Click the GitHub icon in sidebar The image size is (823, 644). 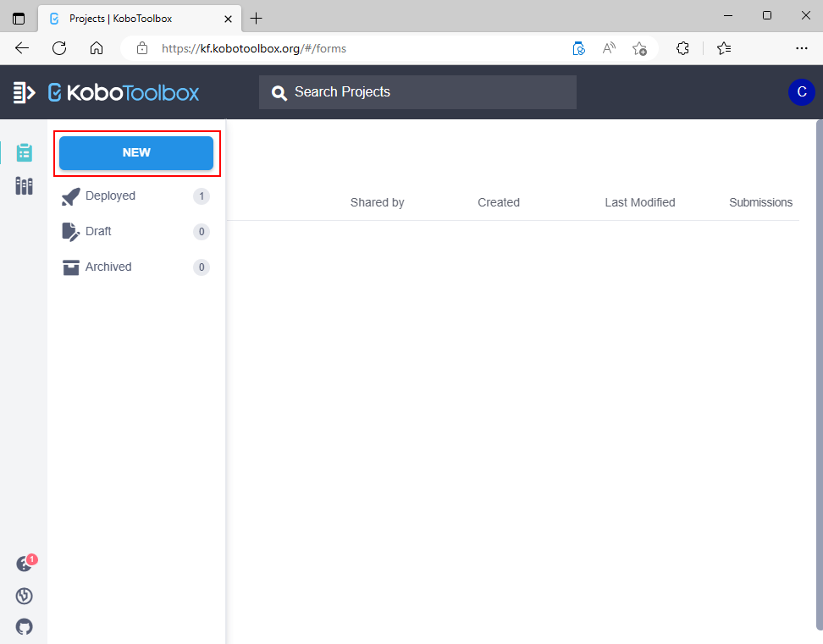pyautogui.click(x=24, y=626)
